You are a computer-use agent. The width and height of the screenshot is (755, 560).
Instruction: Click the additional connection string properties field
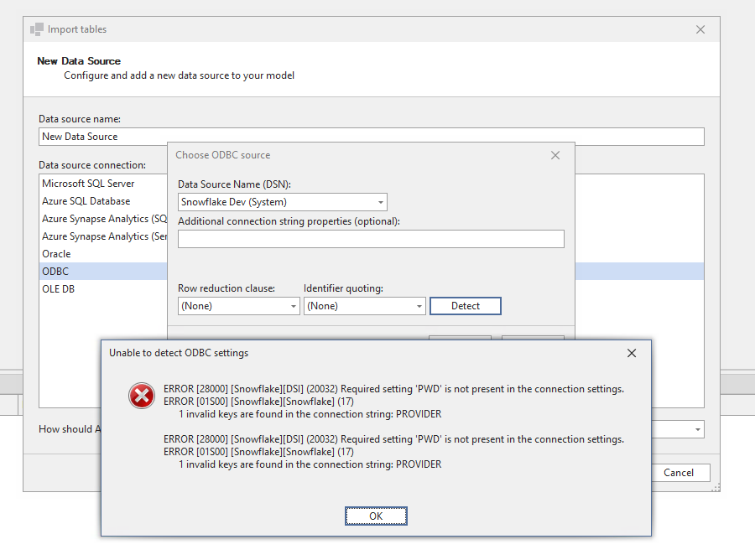(x=370, y=238)
